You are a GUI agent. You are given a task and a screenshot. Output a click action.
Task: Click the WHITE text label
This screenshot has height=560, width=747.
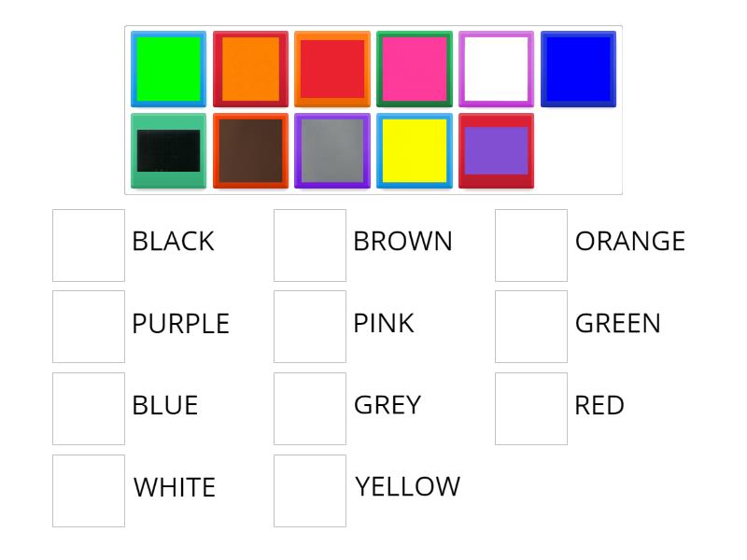pyautogui.click(x=174, y=488)
